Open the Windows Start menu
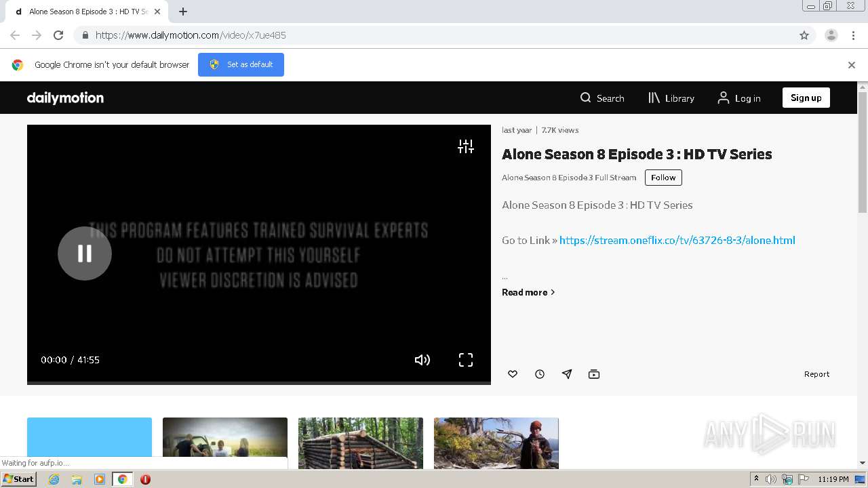Screen dimensions: 868x488 click(x=19, y=479)
